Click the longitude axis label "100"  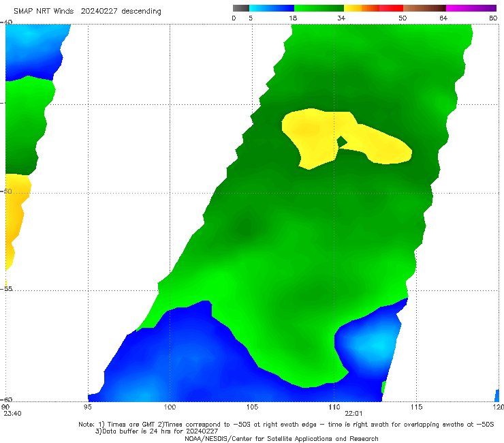[170, 407]
